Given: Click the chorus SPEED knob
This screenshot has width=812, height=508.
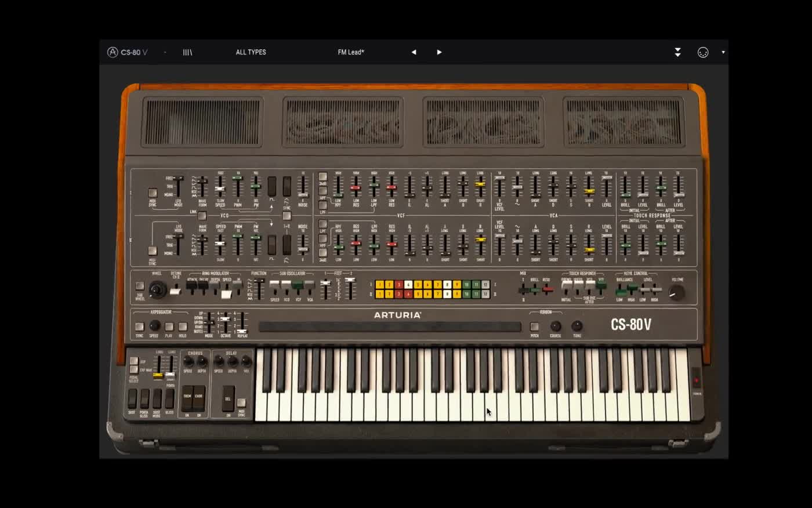Looking at the screenshot, I should tap(188, 362).
